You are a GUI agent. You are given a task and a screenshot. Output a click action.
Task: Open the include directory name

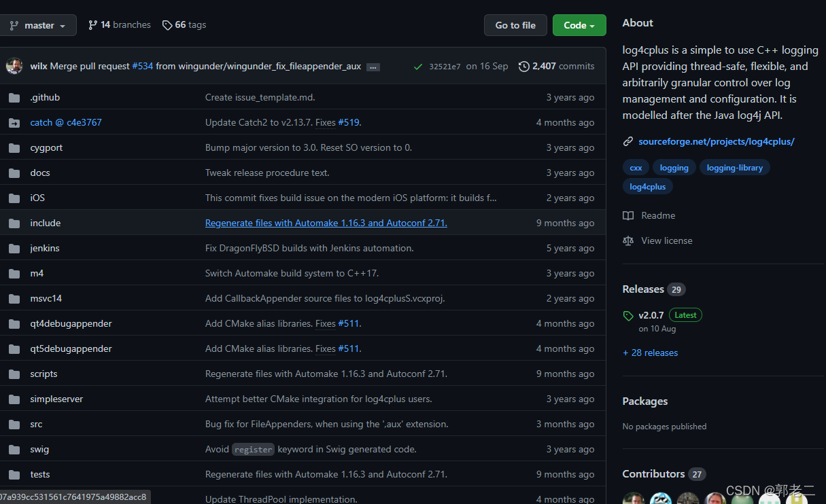(46, 223)
